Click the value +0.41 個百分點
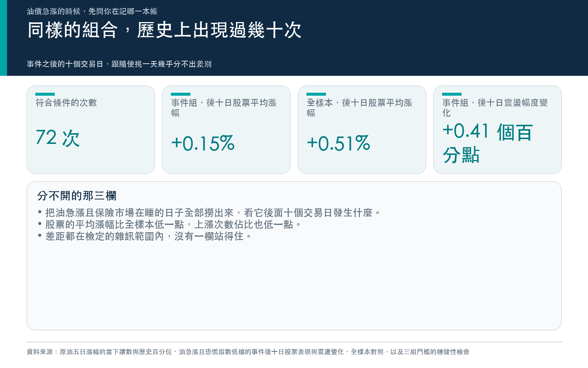This screenshot has width=588, height=368. [x=488, y=143]
